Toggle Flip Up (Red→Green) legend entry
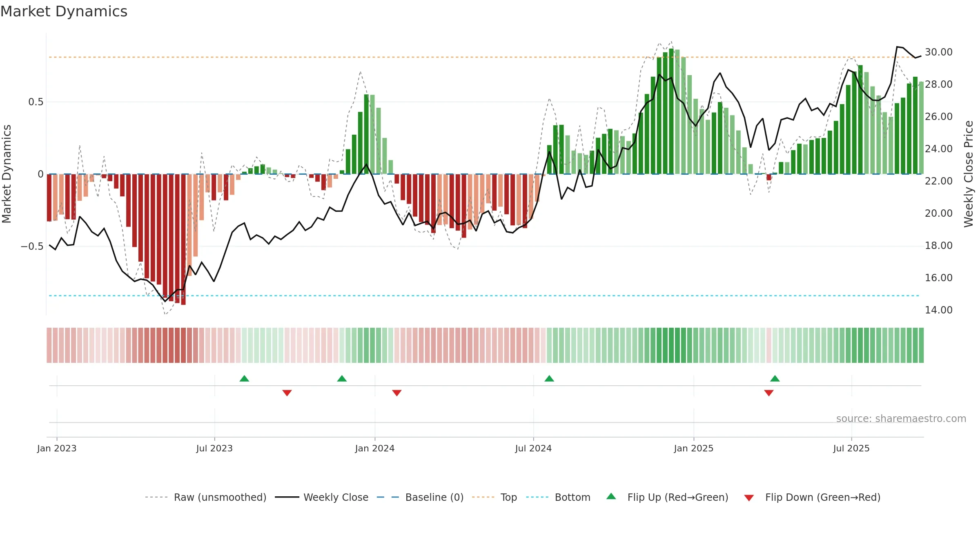The image size is (980, 551). point(667,497)
